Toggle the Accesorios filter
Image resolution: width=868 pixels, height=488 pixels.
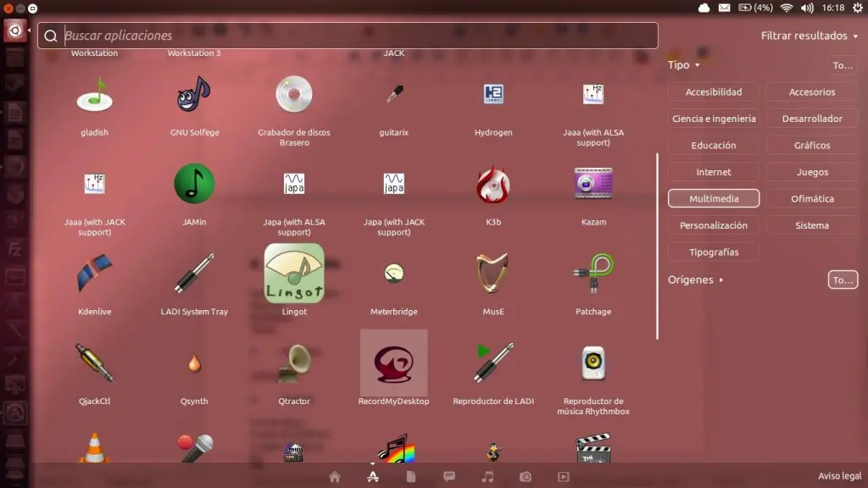(812, 91)
